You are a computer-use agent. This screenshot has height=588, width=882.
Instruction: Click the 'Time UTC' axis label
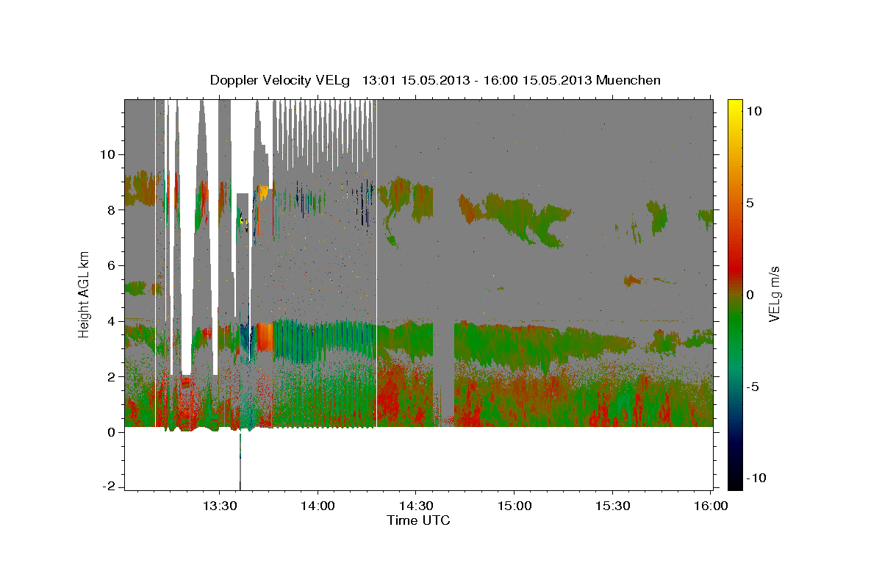pyautogui.click(x=418, y=520)
